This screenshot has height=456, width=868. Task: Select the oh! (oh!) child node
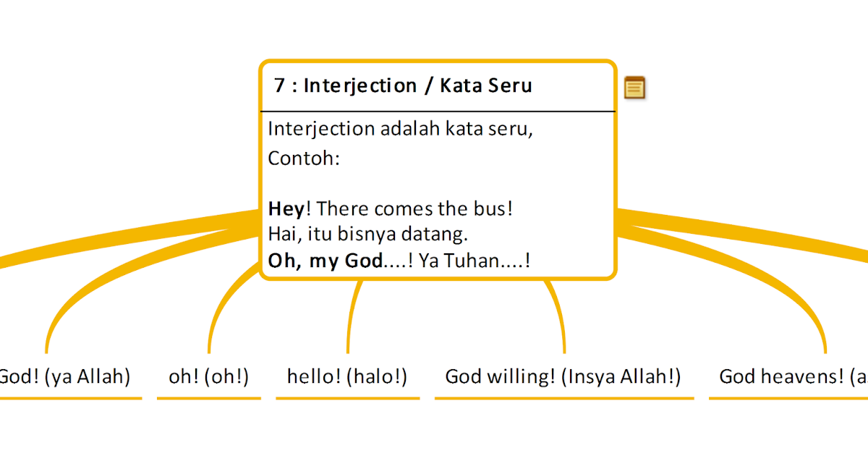[209, 376]
